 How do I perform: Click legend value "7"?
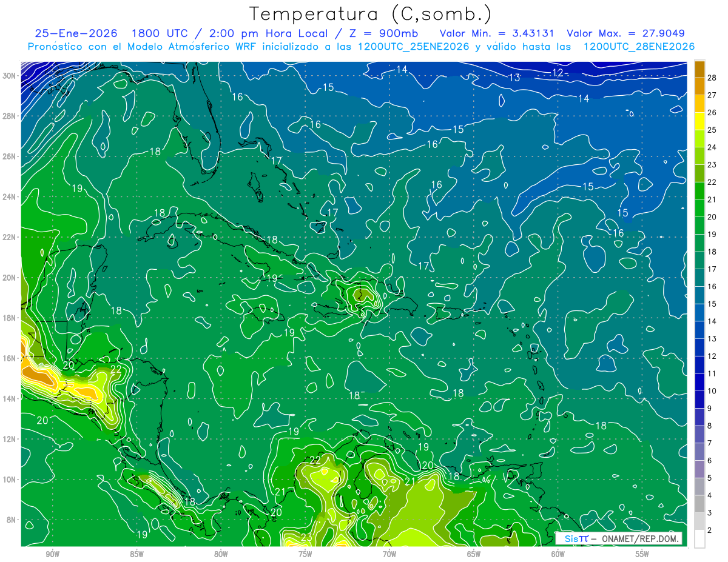pyautogui.click(x=710, y=443)
